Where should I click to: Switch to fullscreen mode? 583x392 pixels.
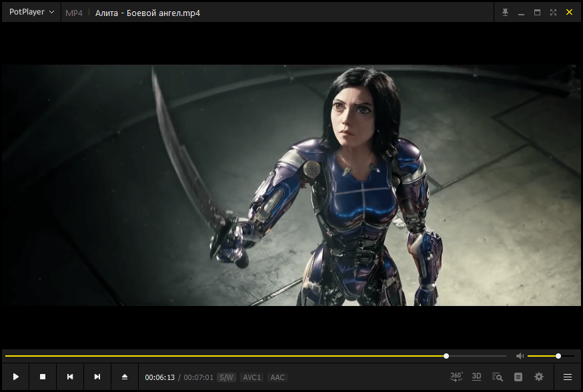click(x=553, y=12)
